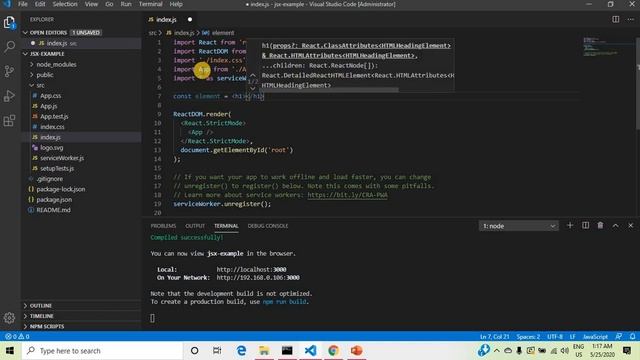This screenshot has width=640, height=360.
Task: Open App.css in the file tree
Action: (x=51, y=96)
